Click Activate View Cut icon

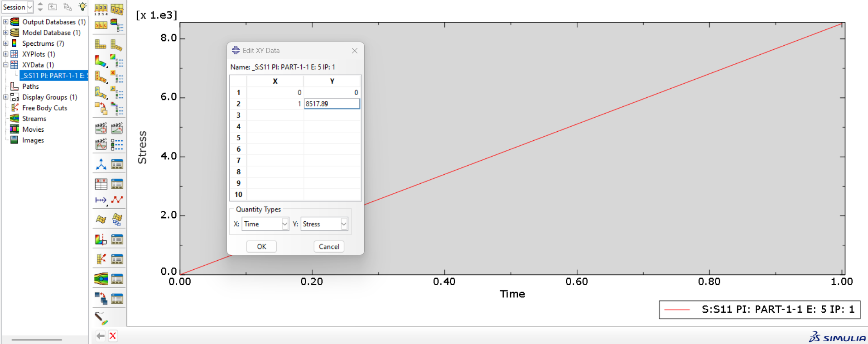tap(101, 239)
